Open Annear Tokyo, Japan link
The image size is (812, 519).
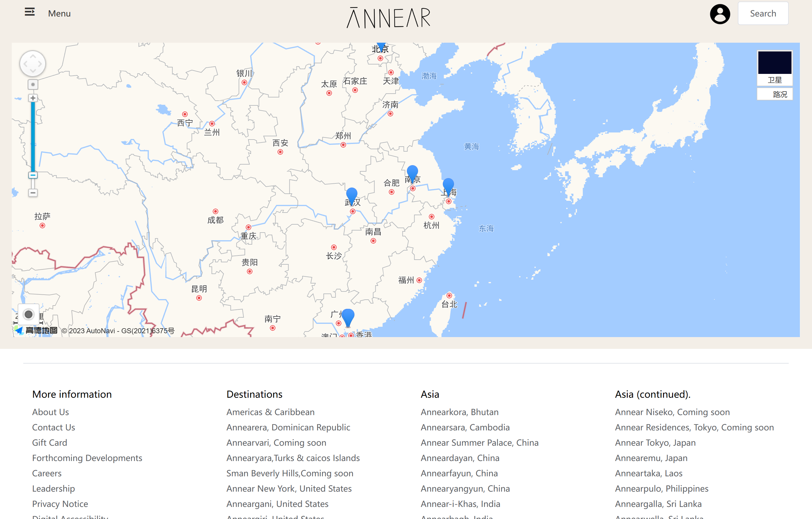[x=655, y=443]
